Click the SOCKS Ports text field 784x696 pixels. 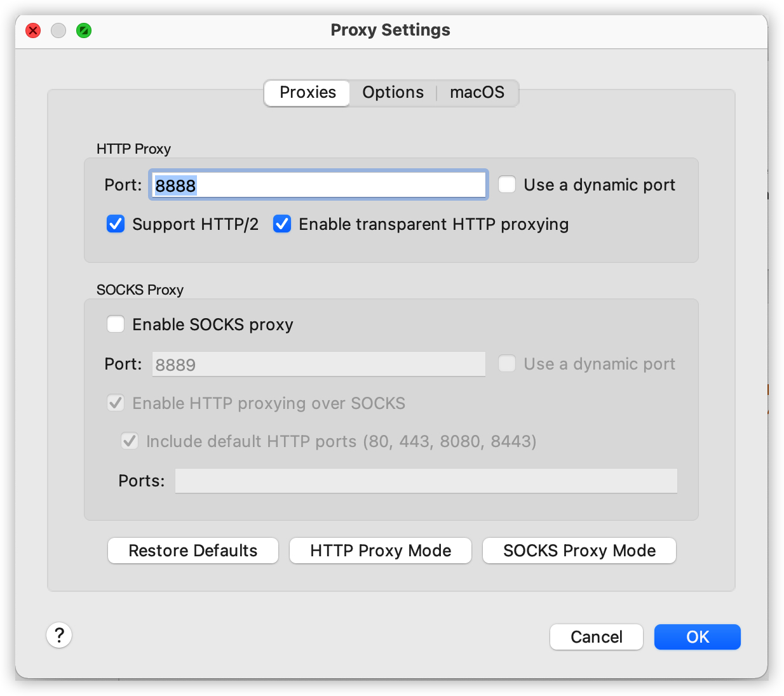click(x=426, y=481)
